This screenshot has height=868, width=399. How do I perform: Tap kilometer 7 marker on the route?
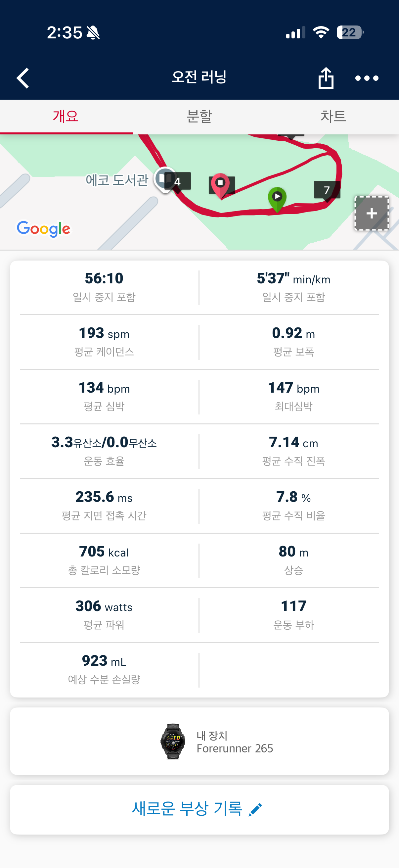(327, 190)
